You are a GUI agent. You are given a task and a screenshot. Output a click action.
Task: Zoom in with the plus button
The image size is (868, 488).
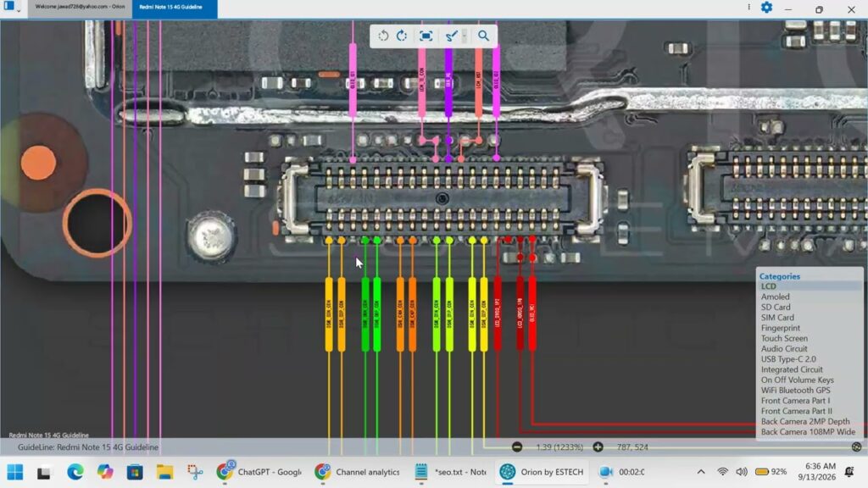[x=598, y=447]
